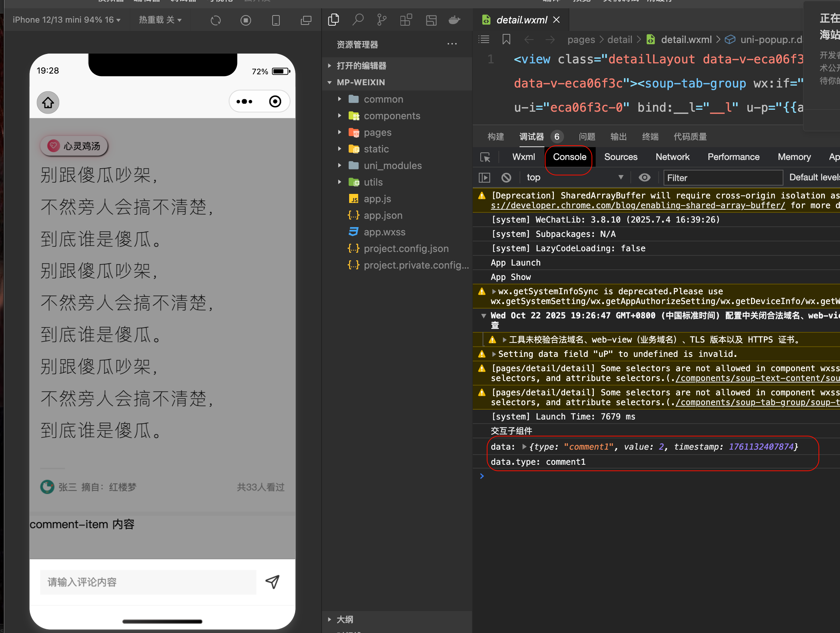
Task: Open the extensions blocks icon
Action: tap(406, 20)
